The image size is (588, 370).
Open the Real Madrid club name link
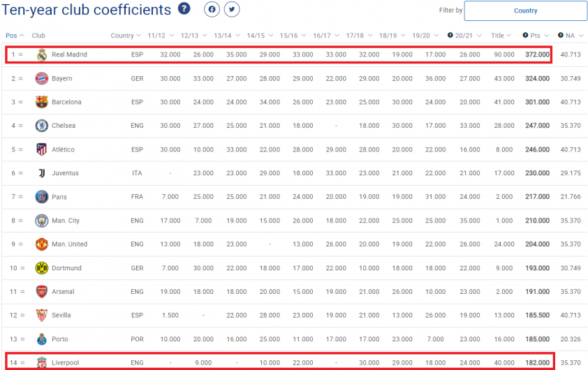[x=69, y=54]
